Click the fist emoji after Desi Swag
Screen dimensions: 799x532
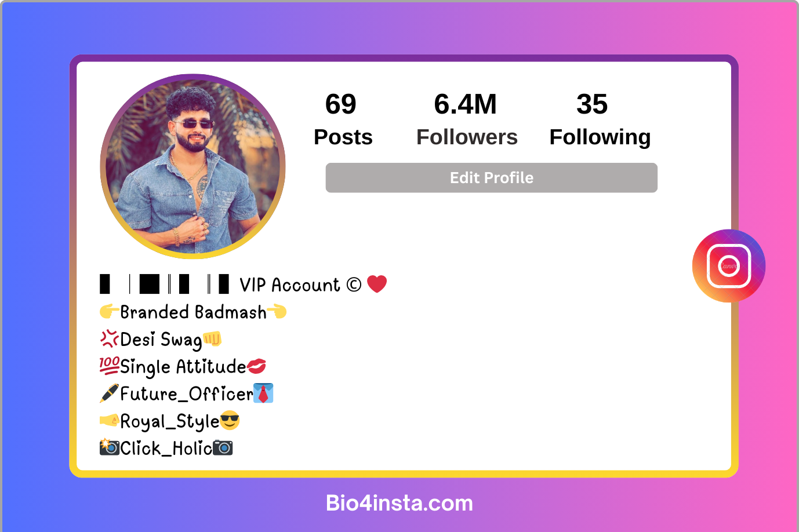[212, 338]
